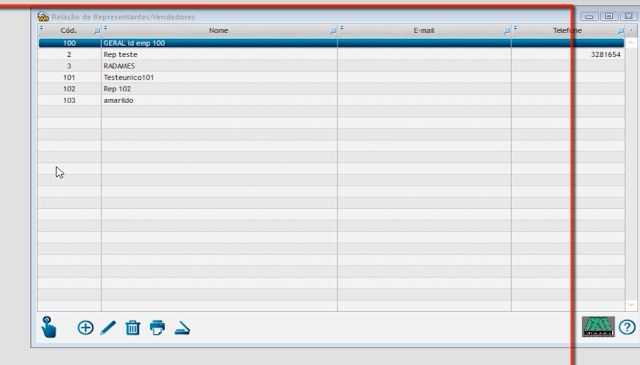Sort by the Telefone column header

pyautogui.click(x=567, y=31)
